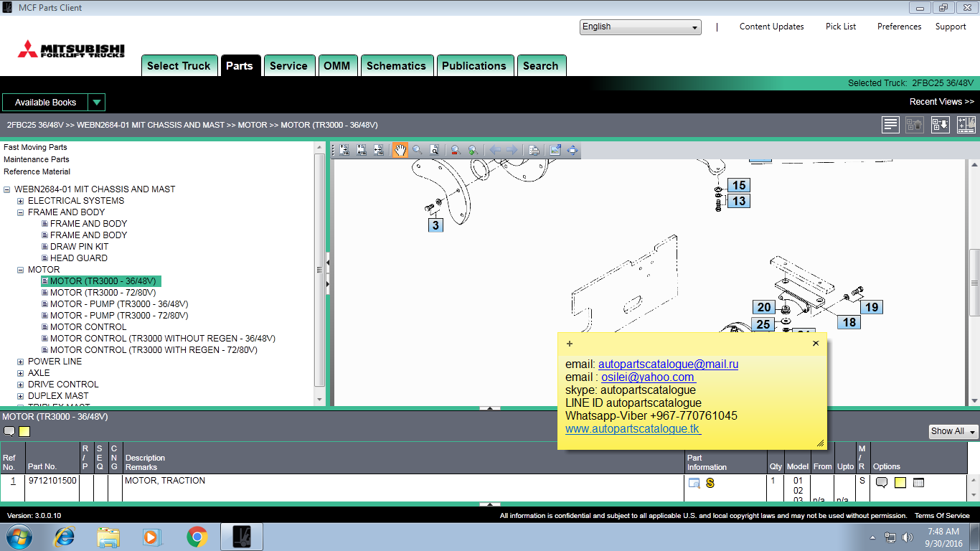This screenshot has width=980, height=551.
Task: Open the OMM tab
Action: 337,65
